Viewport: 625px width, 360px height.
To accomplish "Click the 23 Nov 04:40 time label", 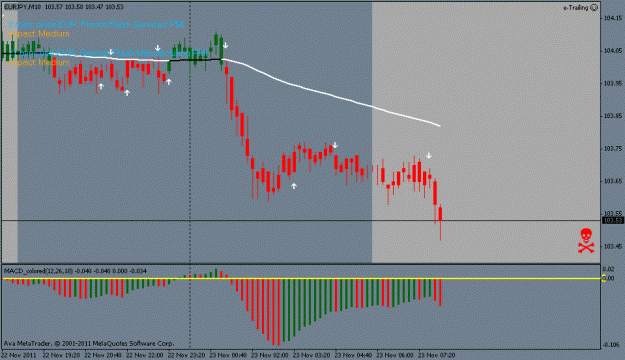I will click(x=353, y=355).
